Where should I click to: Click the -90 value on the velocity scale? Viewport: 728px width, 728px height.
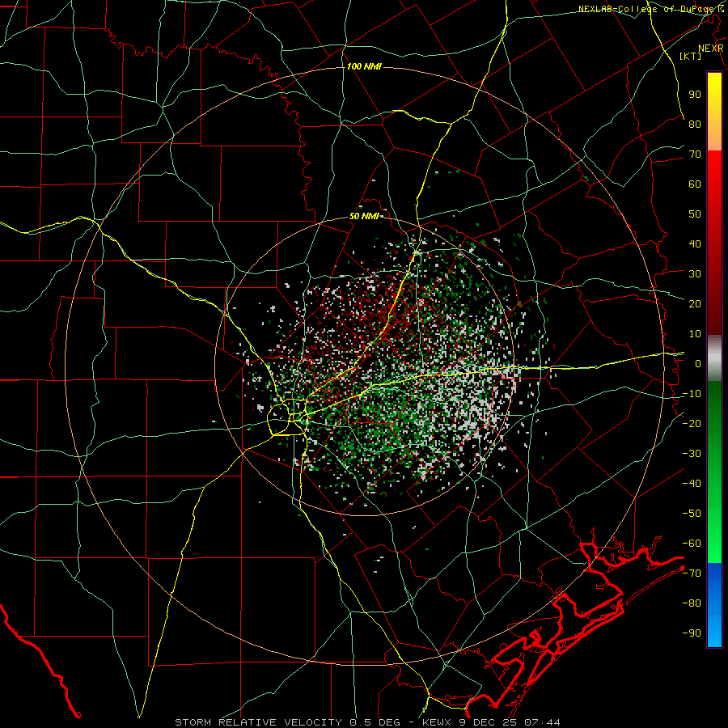pyautogui.click(x=692, y=633)
